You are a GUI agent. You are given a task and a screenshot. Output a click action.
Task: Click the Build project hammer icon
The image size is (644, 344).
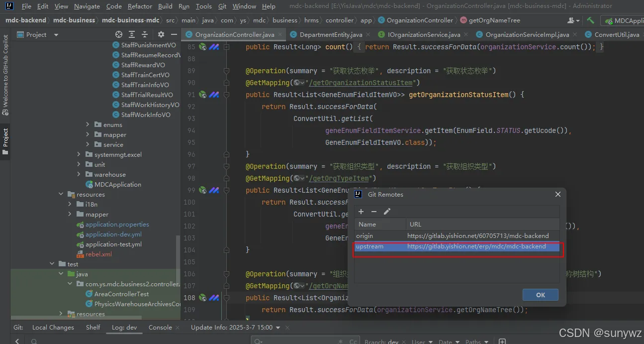[x=590, y=20]
